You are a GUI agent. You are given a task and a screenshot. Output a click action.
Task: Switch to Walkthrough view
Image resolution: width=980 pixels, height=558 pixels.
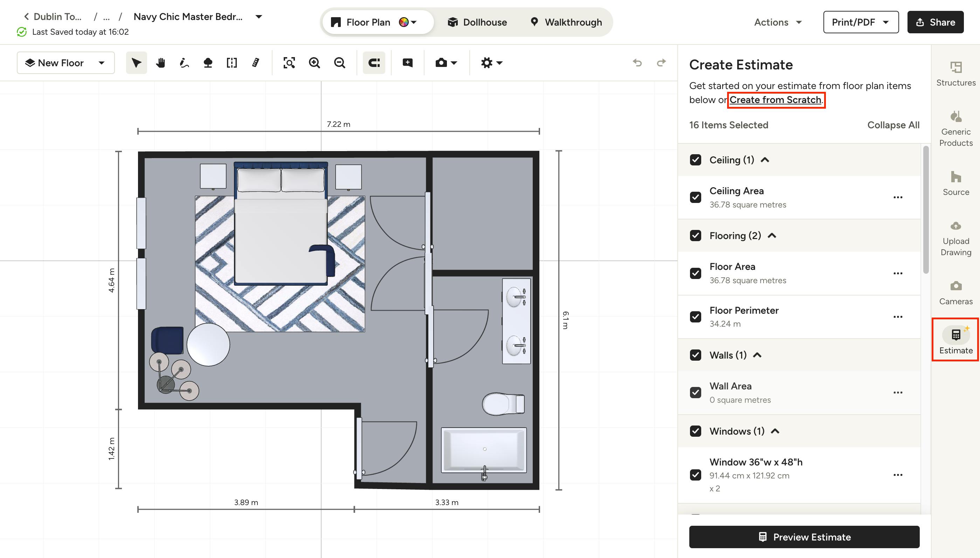(x=566, y=22)
